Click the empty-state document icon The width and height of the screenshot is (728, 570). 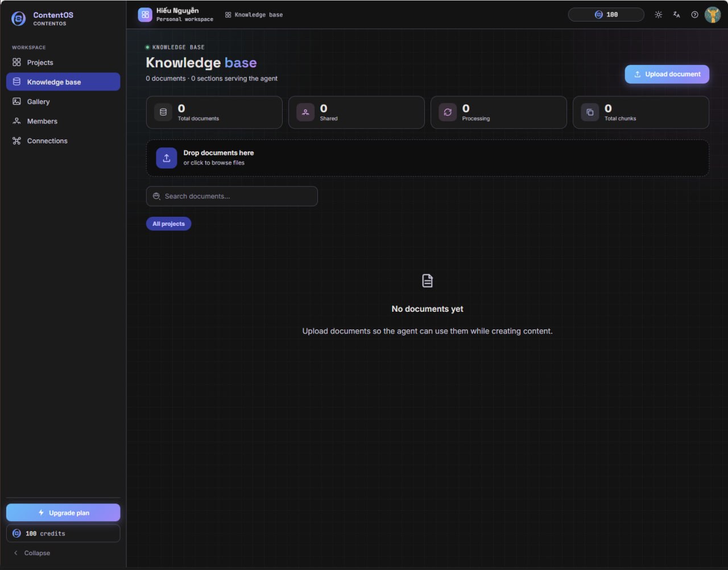pyautogui.click(x=428, y=280)
